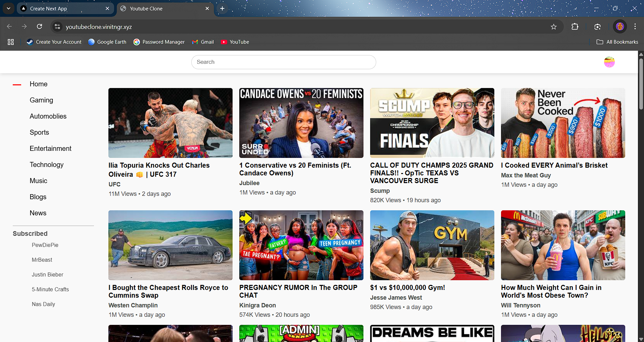Image resolution: width=644 pixels, height=342 pixels.
Task: Select News category in the sidebar
Action: pos(38,213)
